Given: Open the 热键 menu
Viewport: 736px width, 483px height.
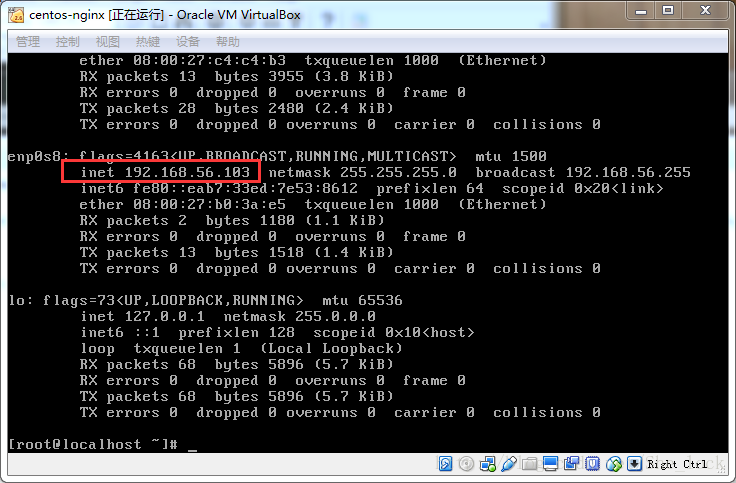Looking at the screenshot, I should 148,42.
